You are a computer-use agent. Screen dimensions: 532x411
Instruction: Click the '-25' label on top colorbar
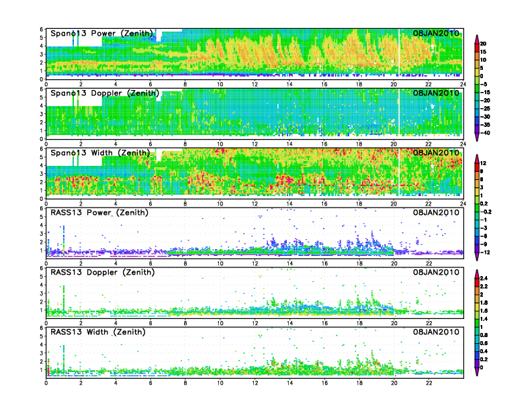pyautogui.click(x=485, y=109)
